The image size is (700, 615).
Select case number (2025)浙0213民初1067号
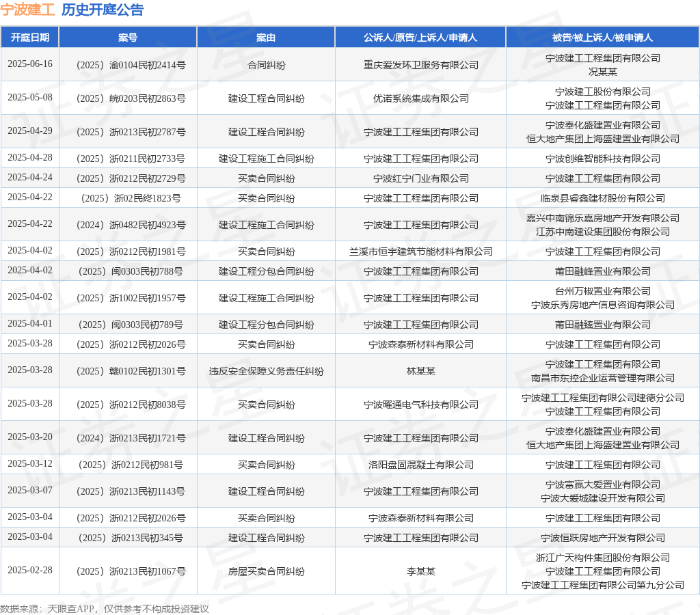[131, 572]
